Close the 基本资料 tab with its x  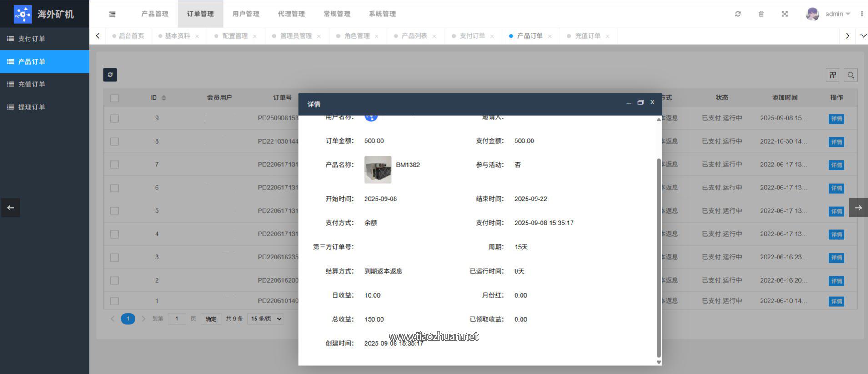click(x=197, y=36)
